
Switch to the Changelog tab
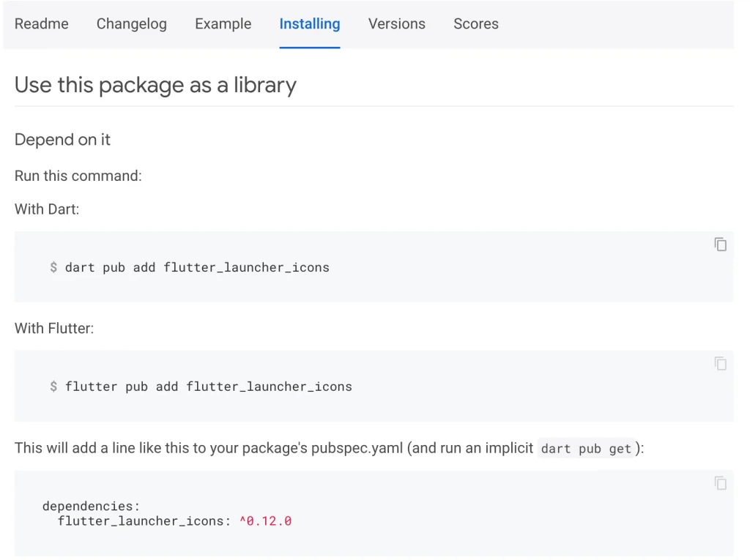[132, 23]
